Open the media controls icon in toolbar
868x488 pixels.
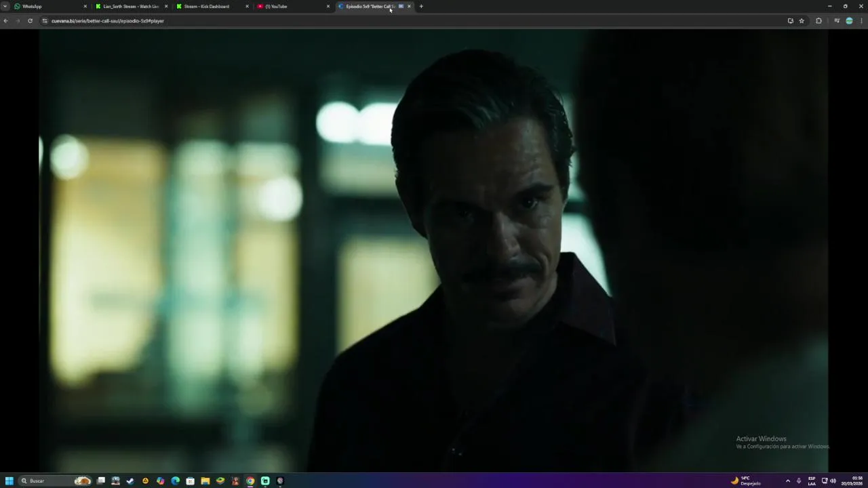(837, 21)
